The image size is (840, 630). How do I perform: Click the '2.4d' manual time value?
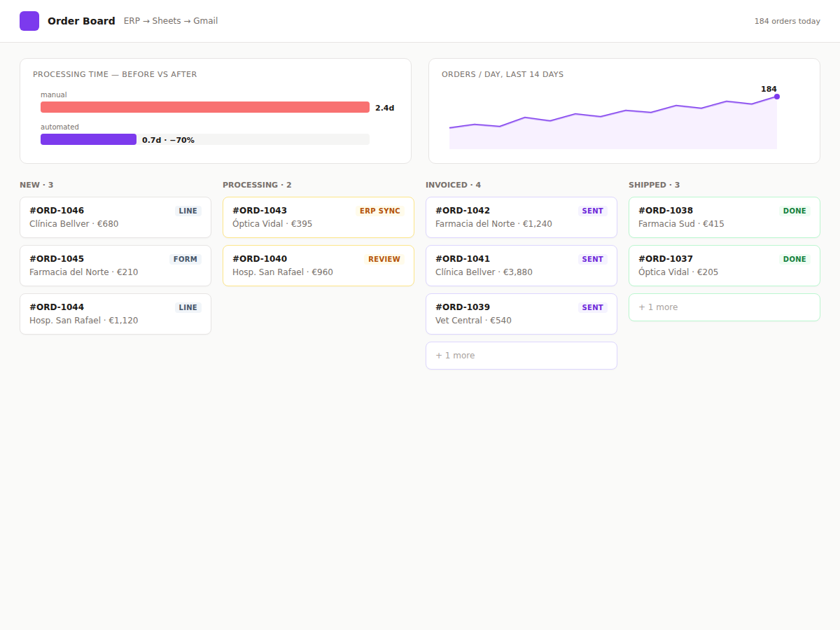click(384, 108)
